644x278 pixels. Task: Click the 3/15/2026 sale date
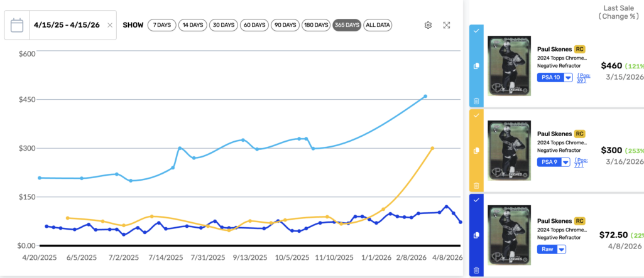(x=625, y=77)
